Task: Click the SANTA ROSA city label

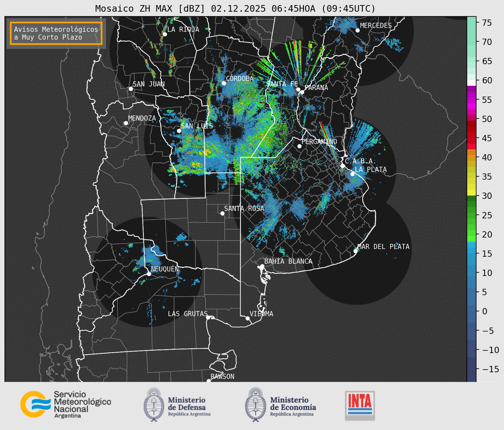Action: [244, 209]
